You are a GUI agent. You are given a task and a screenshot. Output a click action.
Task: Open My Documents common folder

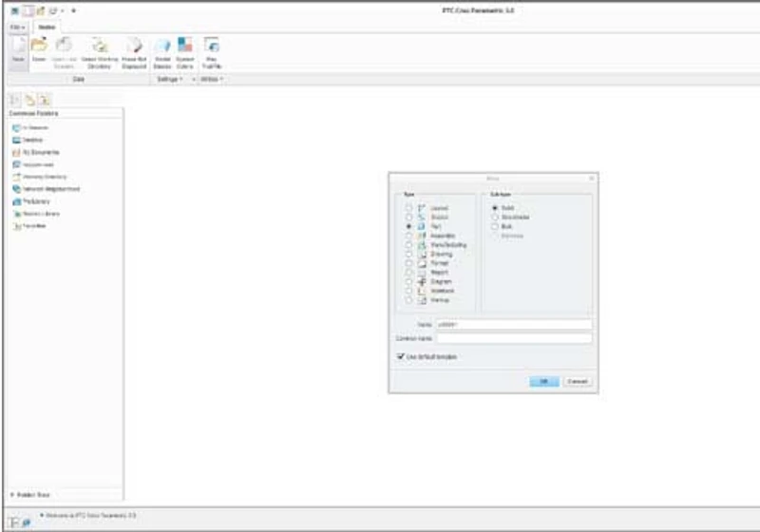coord(35,152)
